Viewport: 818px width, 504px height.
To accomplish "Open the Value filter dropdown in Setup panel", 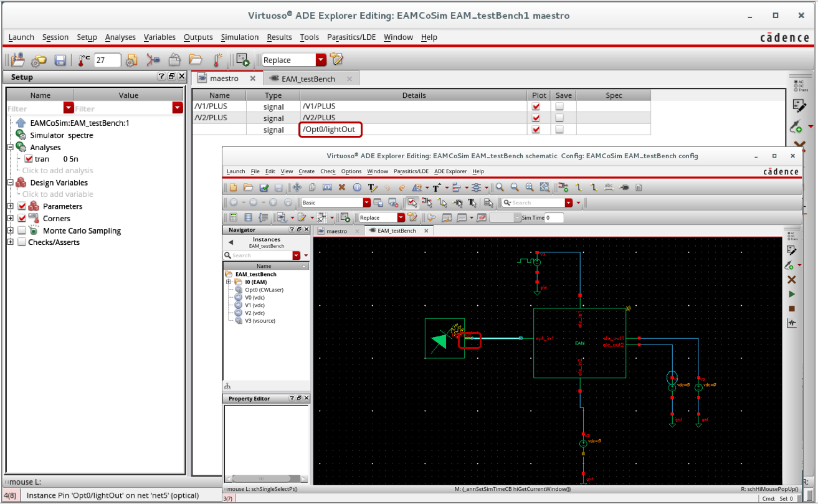I will (177, 108).
